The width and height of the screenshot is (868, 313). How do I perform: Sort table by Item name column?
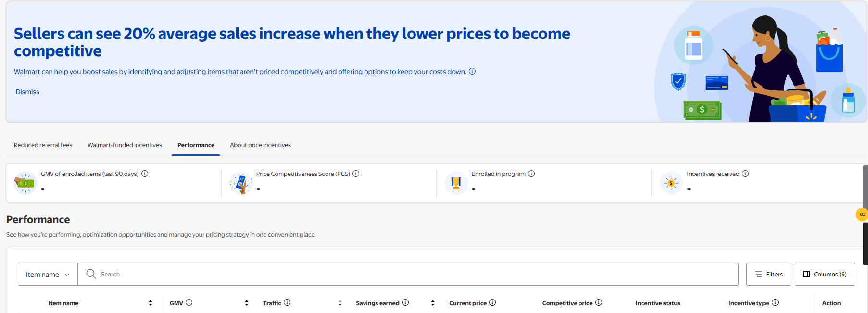click(x=151, y=303)
